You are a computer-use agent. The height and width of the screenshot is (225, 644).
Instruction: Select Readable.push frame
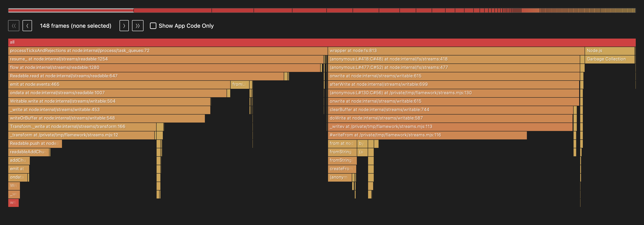[x=35, y=144]
